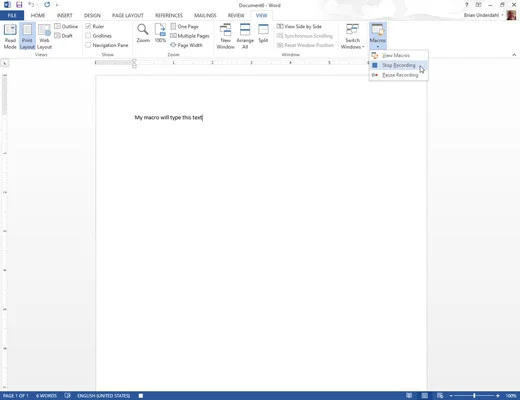Click the Multiple Pages button
Screen dimensions: 520x400
(190, 36)
